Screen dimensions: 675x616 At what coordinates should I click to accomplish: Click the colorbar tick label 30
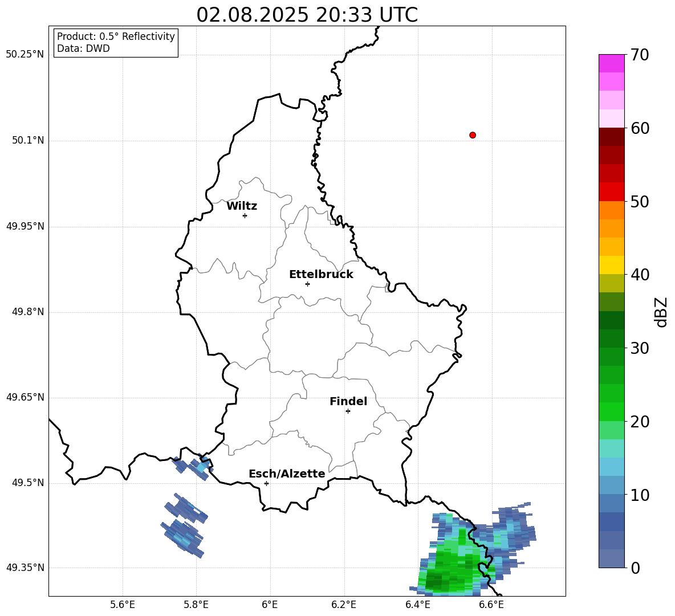tap(640, 348)
